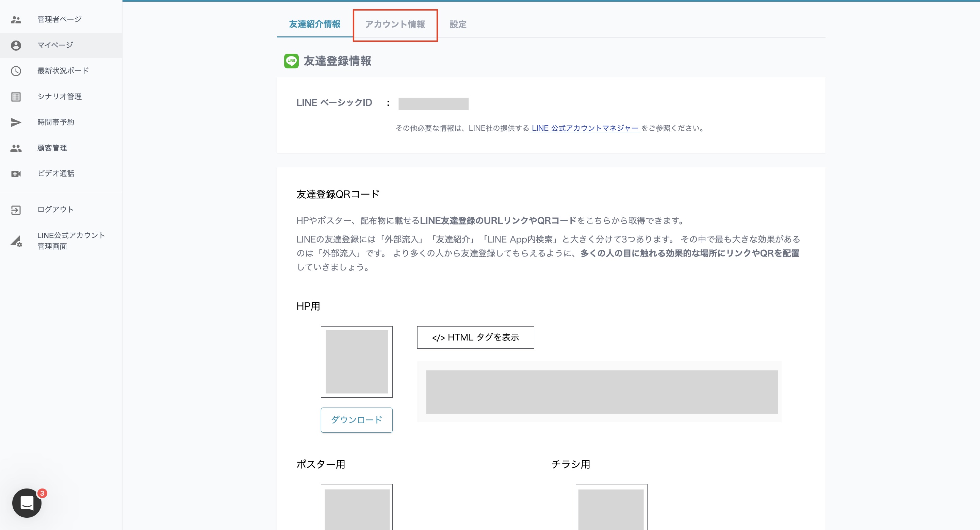
Task: Click the clock icon for 最新状況ボード
Action: point(16,71)
